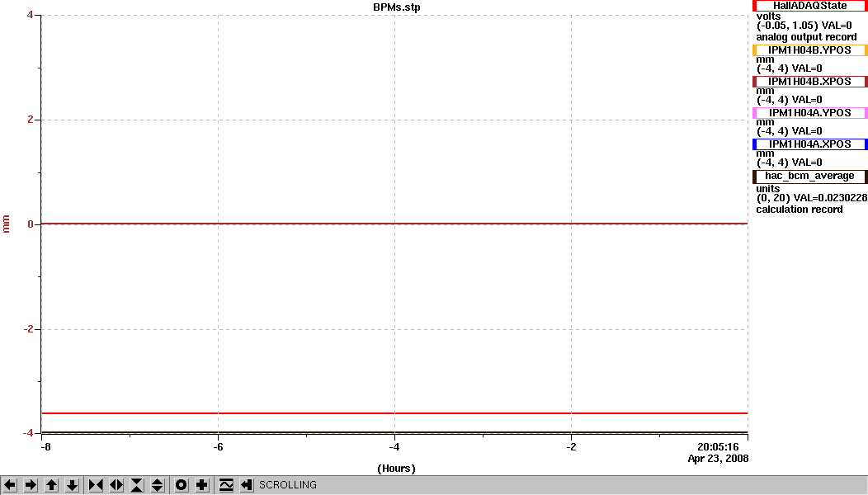Image resolution: width=868 pixels, height=495 pixels.
Task: Click the SCROLLING status label
Action: tap(288, 485)
